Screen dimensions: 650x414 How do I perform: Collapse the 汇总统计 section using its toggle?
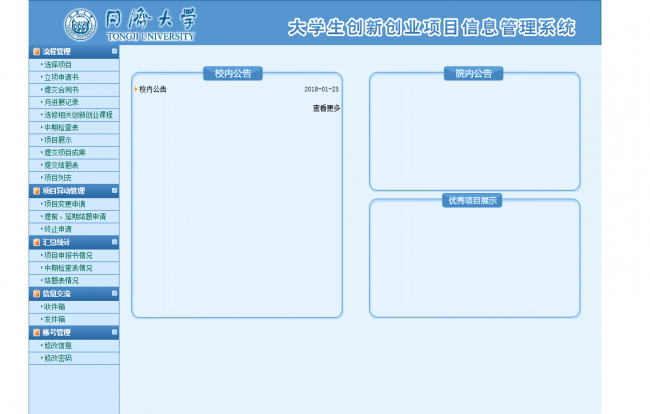click(x=113, y=242)
